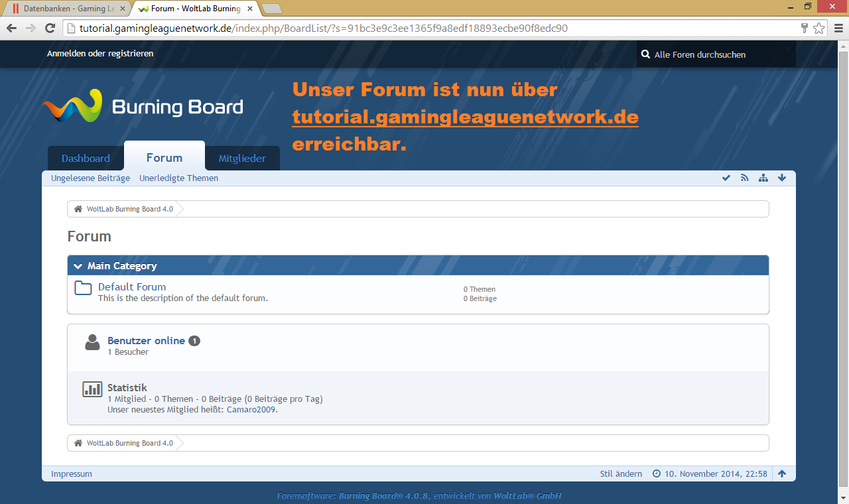Switch to the Dashboard tab
Viewport: 849px width, 504px height.
tap(86, 158)
